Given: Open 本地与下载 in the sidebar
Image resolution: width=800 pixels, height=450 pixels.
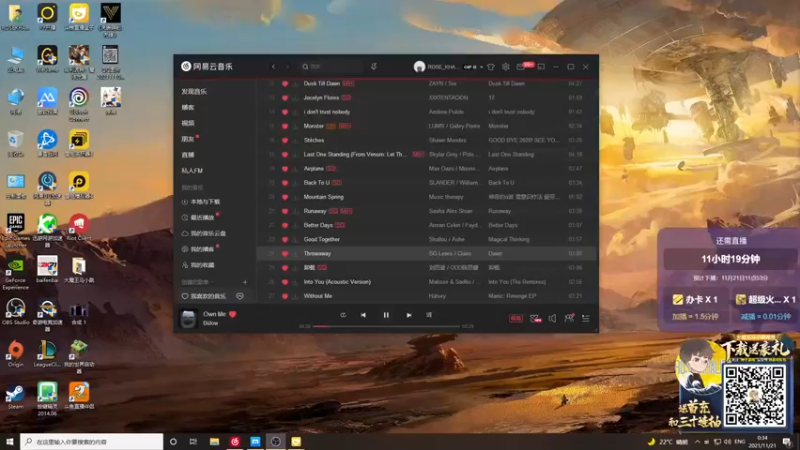Looking at the screenshot, I should (201, 202).
